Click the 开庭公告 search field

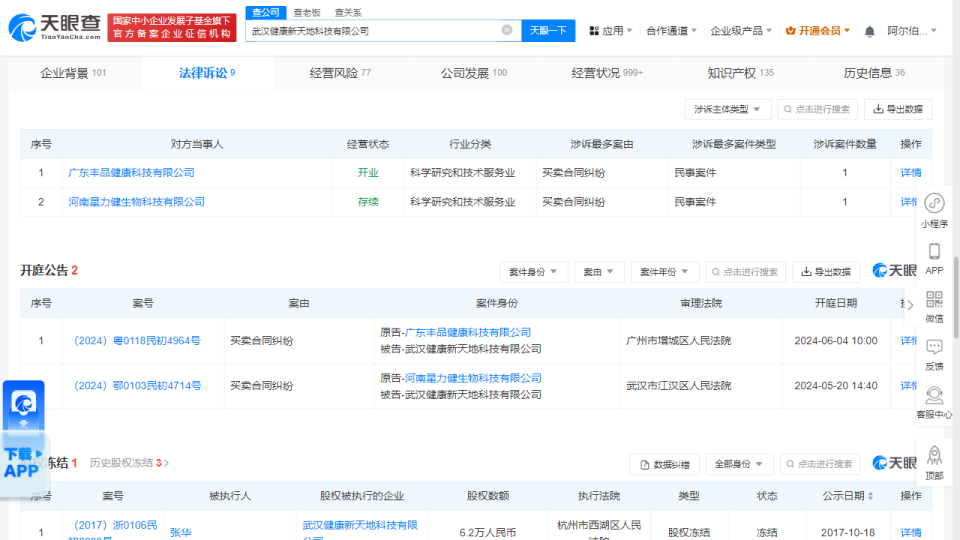pos(745,272)
